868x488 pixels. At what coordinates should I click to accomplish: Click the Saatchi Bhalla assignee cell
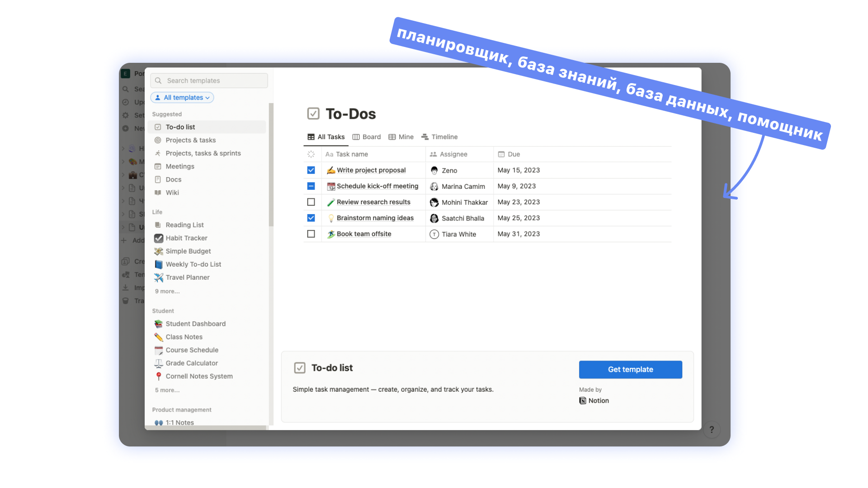(459, 218)
